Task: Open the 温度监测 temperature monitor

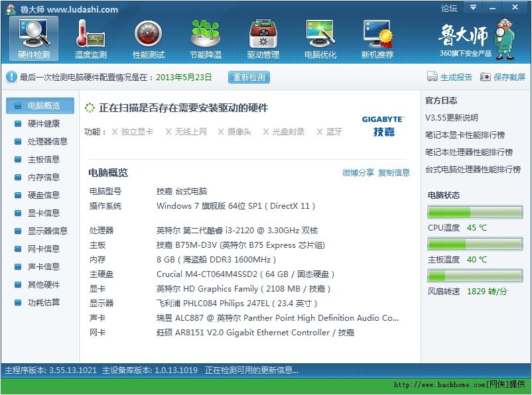Action: 91,38
